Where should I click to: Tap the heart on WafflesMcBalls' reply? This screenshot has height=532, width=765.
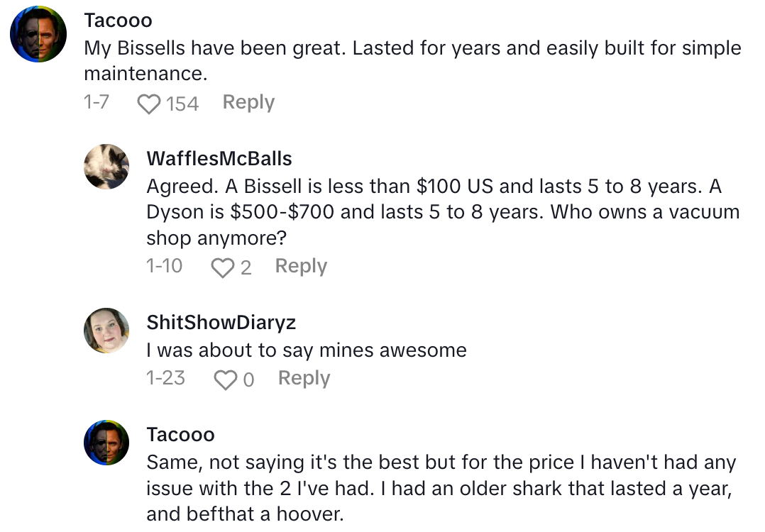[x=223, y=268]
